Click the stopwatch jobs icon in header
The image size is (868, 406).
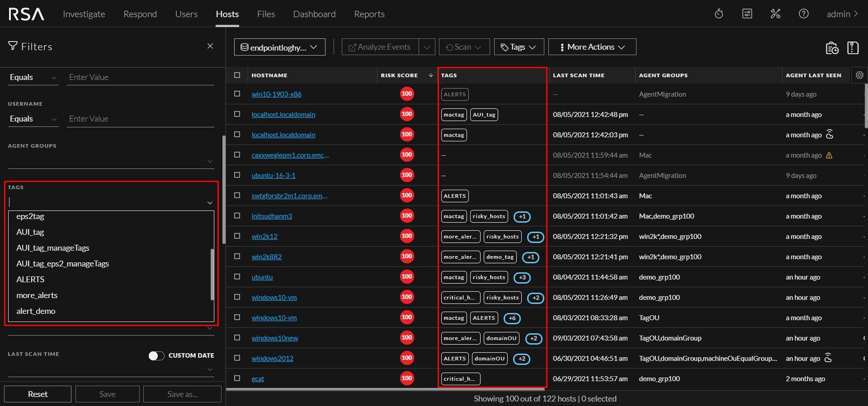pyautogui.click(x=719, y=14)
